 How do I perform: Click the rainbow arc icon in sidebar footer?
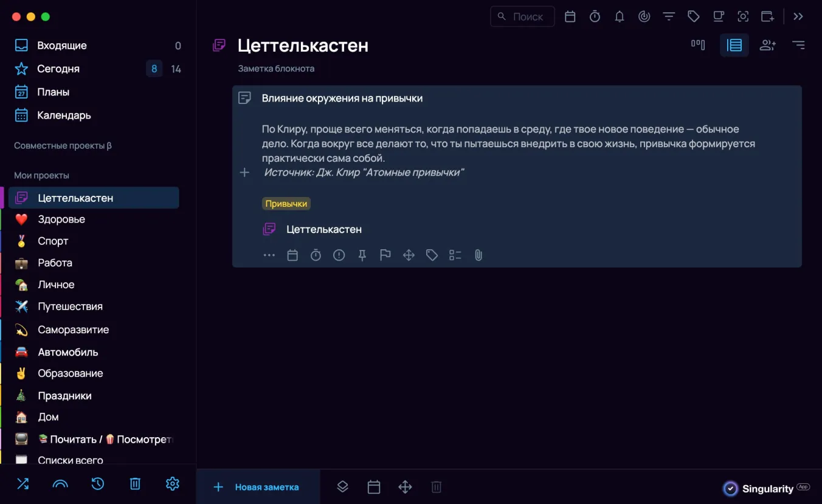pyautogui.click(x=60, y=485)
